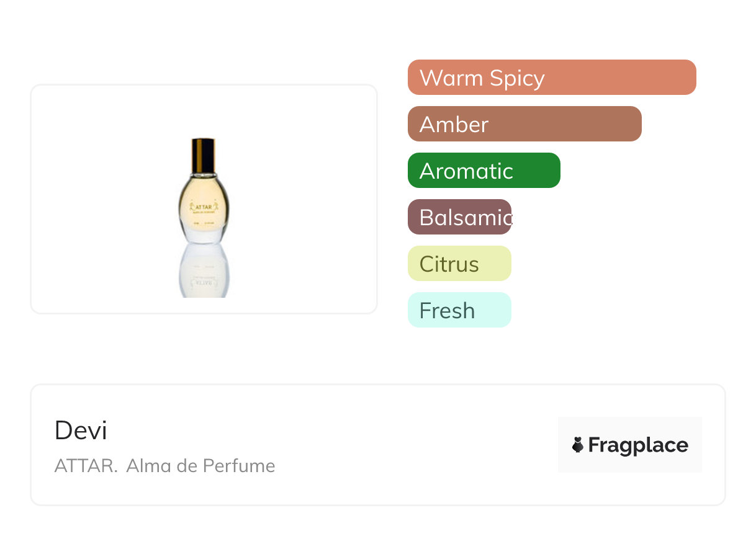
Task: Click the Alma de Perfume text
Action: point(200,466)
